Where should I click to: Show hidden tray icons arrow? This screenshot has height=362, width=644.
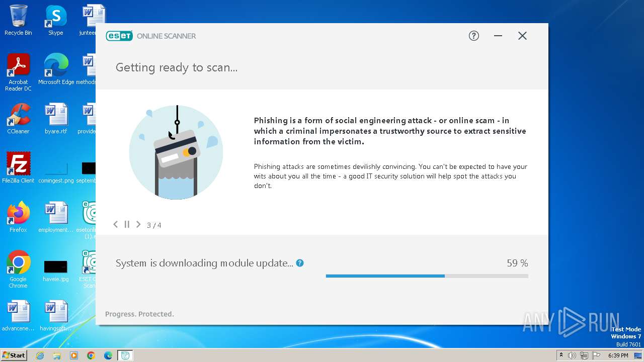tap(561, 355)
